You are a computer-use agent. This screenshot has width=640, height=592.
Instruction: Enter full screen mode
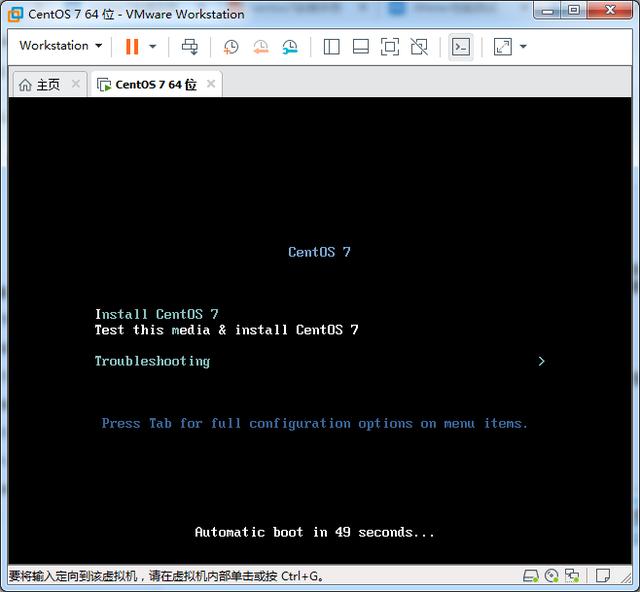pos(390,47)
